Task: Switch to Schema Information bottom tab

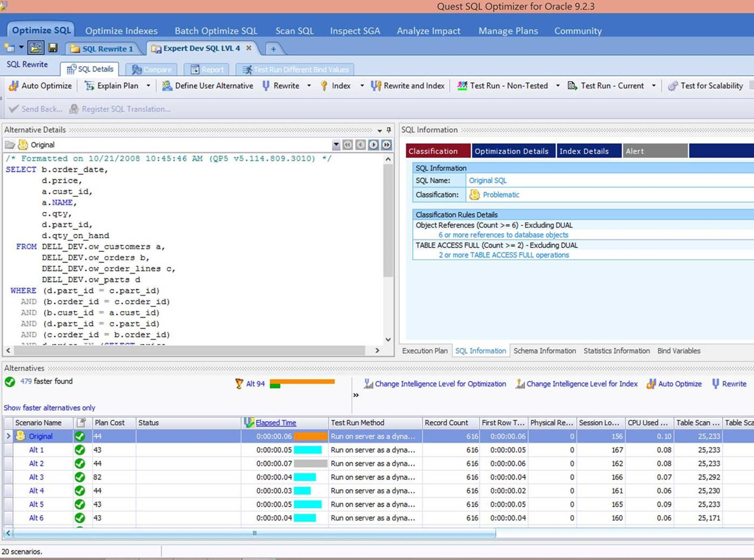Action: pos(545,351)
